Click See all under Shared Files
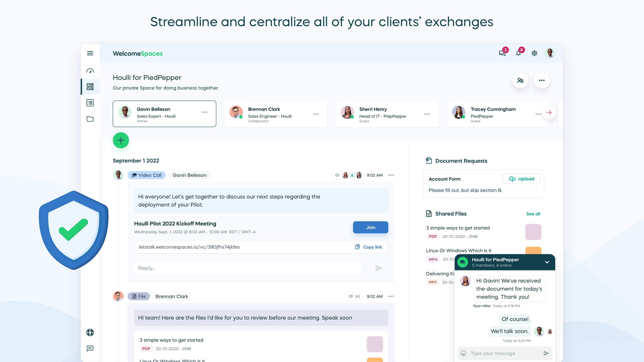644x362 pixels. pyautogui.click(x=533, y=214)
